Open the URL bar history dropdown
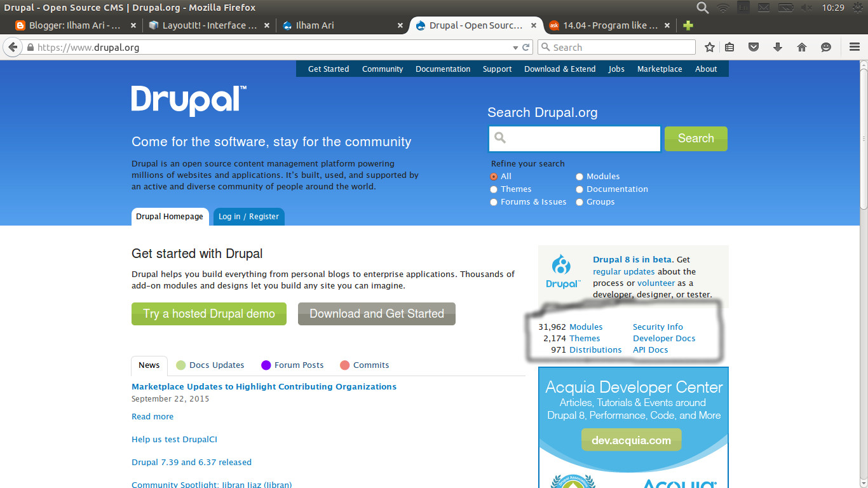 coord(515,48)
